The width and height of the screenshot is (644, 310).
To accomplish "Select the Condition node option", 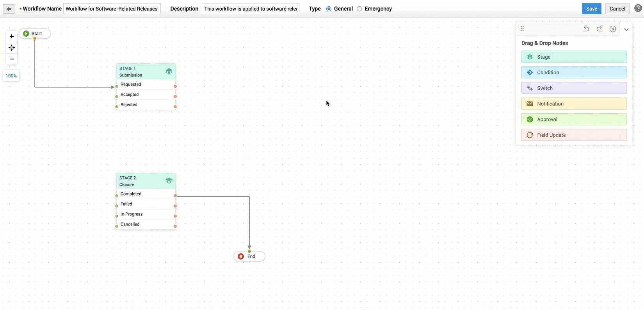I will (574, 72).
